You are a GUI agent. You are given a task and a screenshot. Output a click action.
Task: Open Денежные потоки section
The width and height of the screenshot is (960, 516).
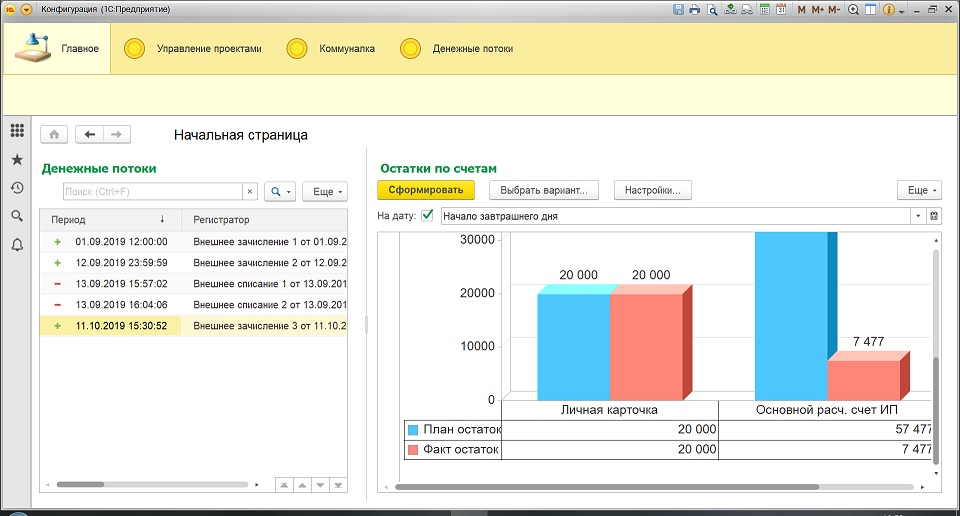[457, 48]
